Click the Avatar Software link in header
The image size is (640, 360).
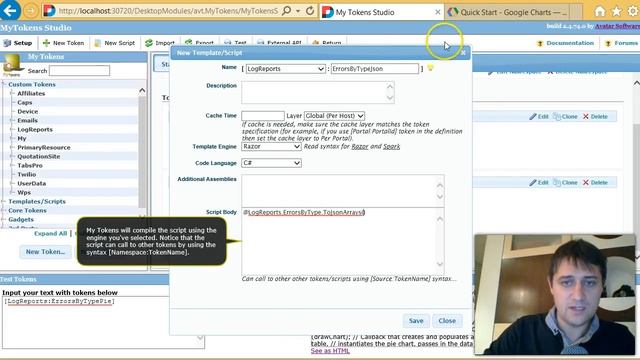[617, 26]
